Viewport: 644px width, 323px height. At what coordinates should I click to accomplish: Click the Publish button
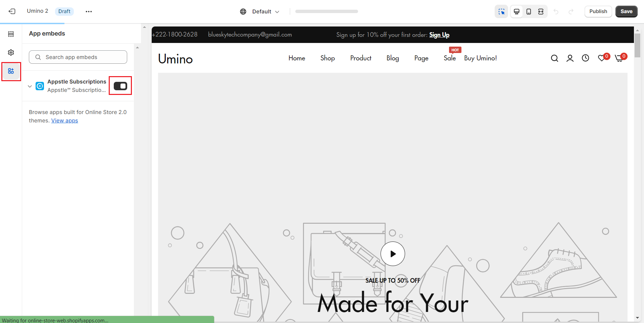pos(598,11)
